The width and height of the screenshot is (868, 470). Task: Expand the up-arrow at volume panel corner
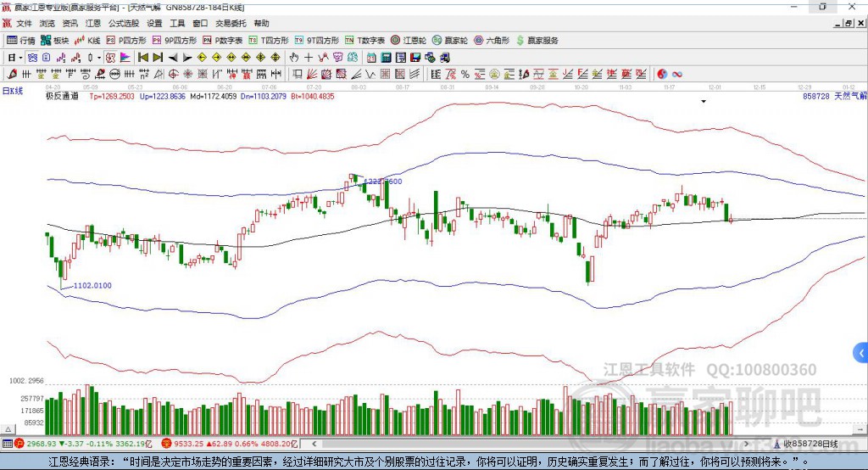(x=8, y=429)
